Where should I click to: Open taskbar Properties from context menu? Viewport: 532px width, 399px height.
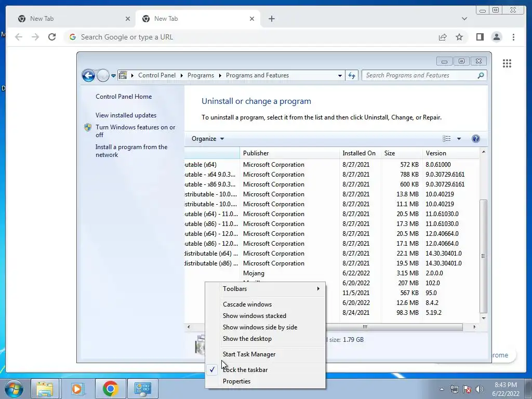(x=265, y=381)
